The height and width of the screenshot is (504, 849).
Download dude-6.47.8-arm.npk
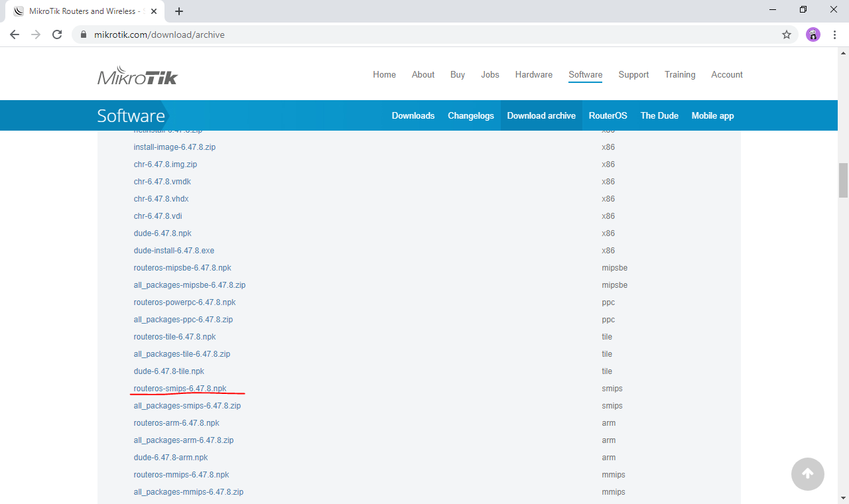click(170, 458)
